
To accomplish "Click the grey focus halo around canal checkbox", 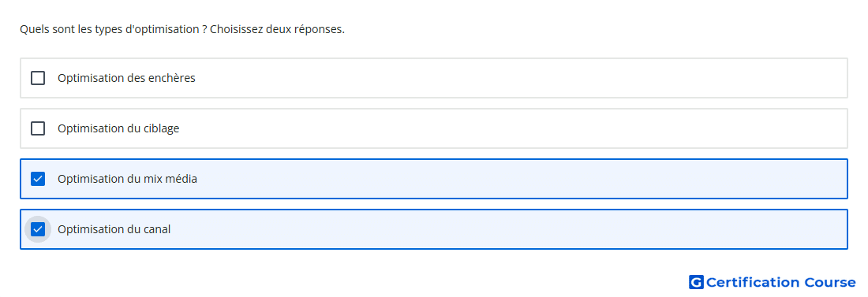I will click(38, 229).
